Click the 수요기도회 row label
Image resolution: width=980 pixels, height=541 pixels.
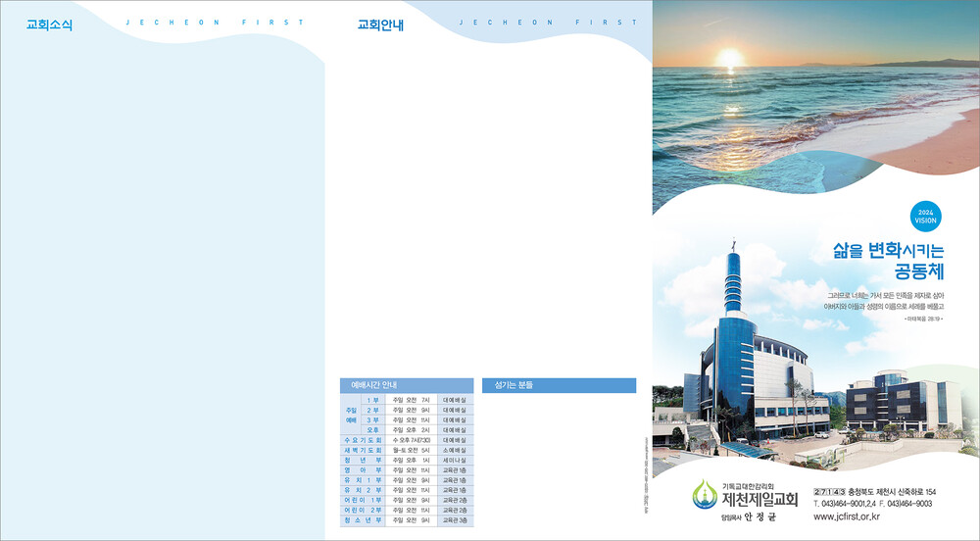pyautogui.click(x=363, y=440)
